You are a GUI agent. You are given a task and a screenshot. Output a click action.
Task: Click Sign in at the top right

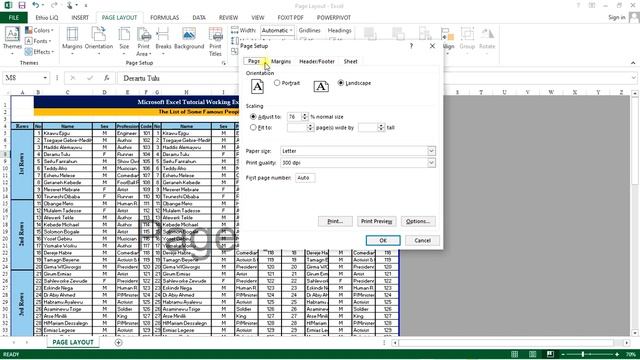click(616, 17)
